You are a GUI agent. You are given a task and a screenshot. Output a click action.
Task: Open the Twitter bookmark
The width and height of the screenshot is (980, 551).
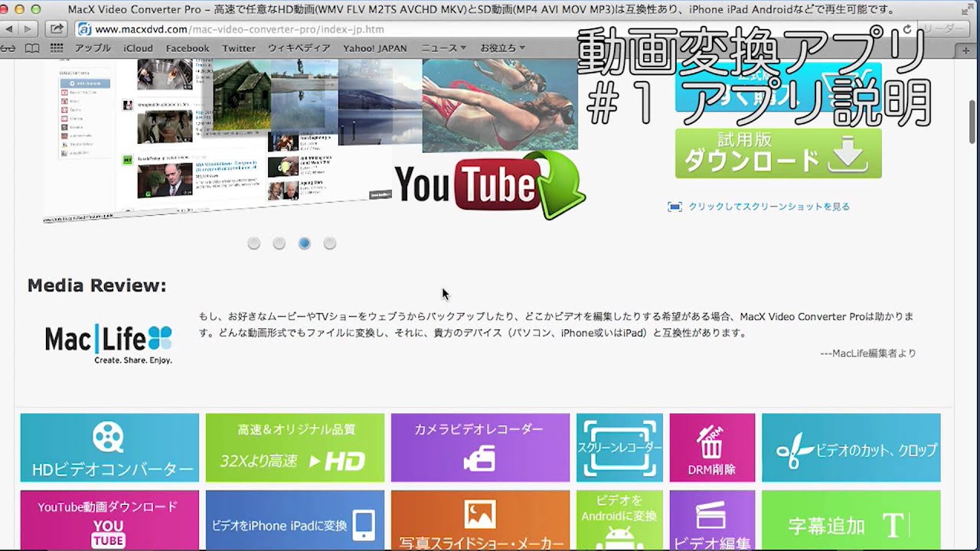coord(239,48)
